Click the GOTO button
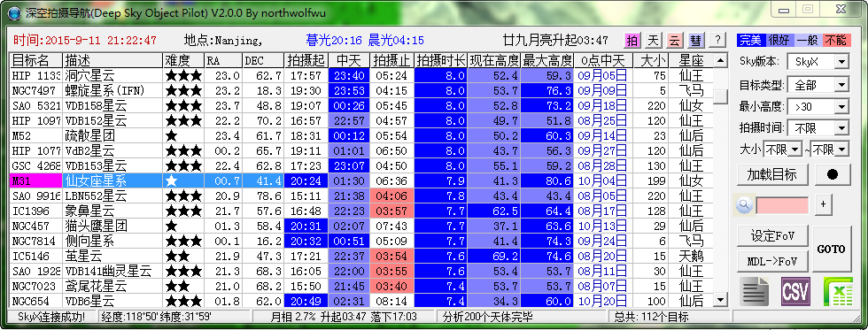868x330 pixels. pos(832,249)
